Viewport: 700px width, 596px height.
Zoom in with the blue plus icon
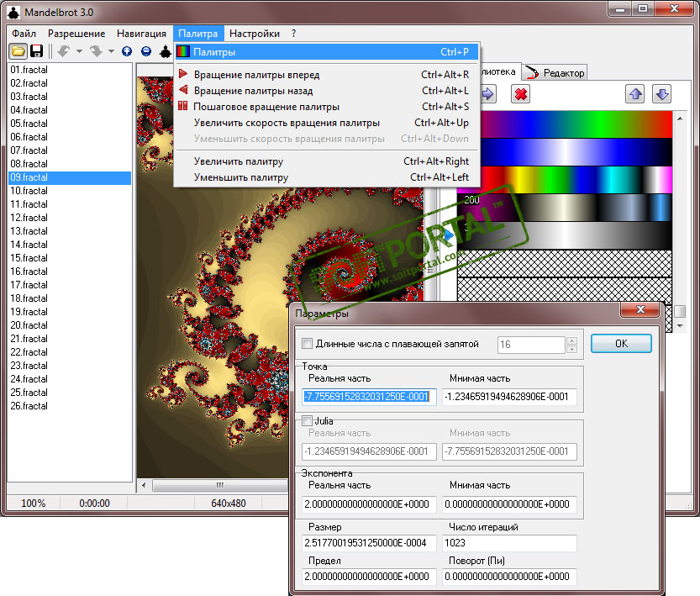[x=127, y=51]
